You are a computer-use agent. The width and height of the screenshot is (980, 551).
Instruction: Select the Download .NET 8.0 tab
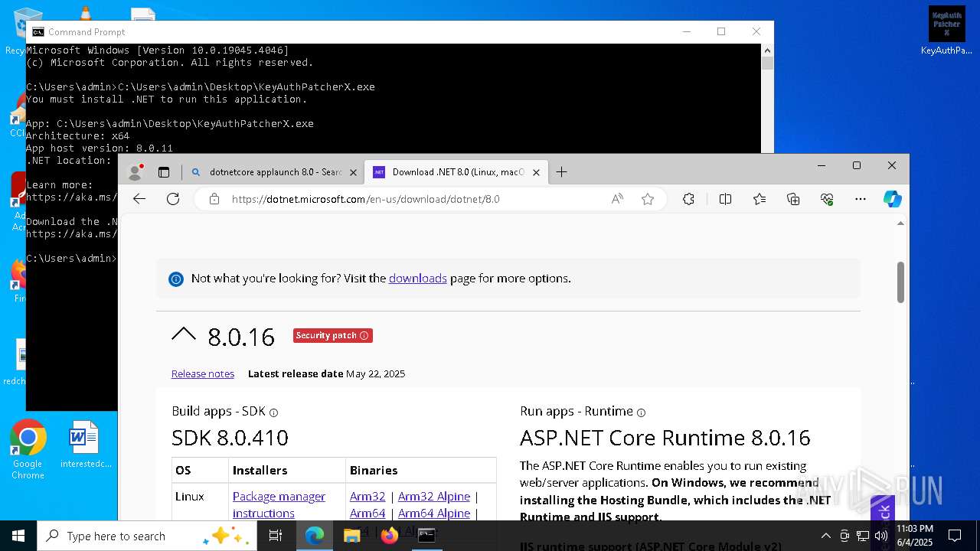tap(457, 172)
